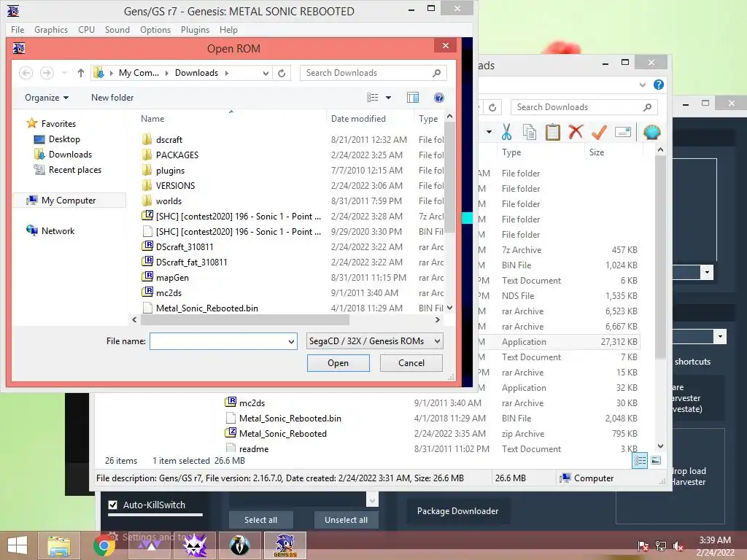Select Metal_Sonic_Rebooted zip archive in Explorer
This screenshot has width=747, height=560.
(x=282, y=434)
